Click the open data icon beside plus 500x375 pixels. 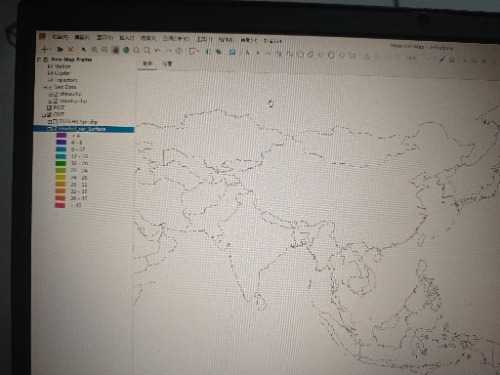pos(60,50)
